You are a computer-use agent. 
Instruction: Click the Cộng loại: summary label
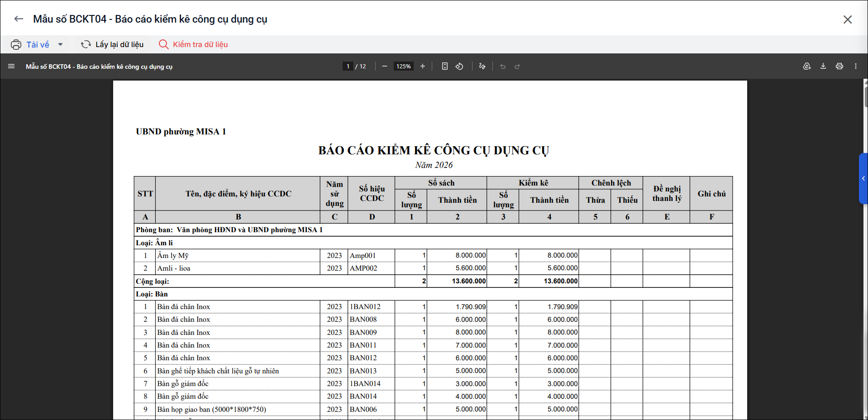(153, 281)
